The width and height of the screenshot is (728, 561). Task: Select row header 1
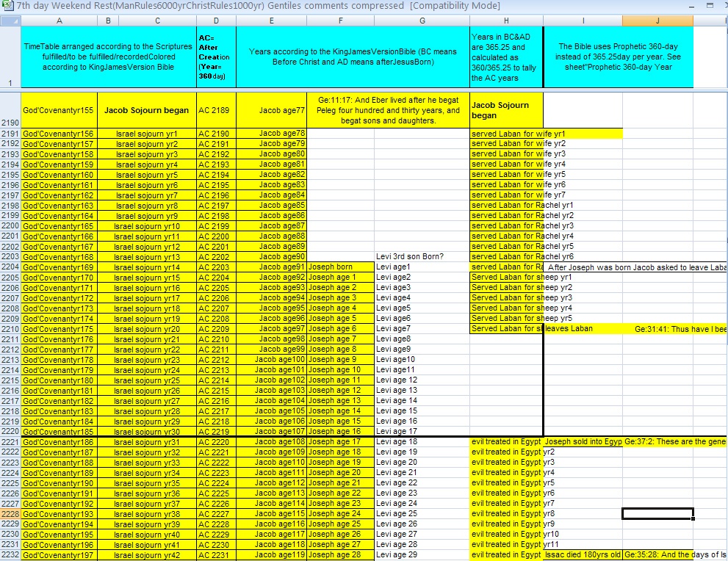pos(10,57)
